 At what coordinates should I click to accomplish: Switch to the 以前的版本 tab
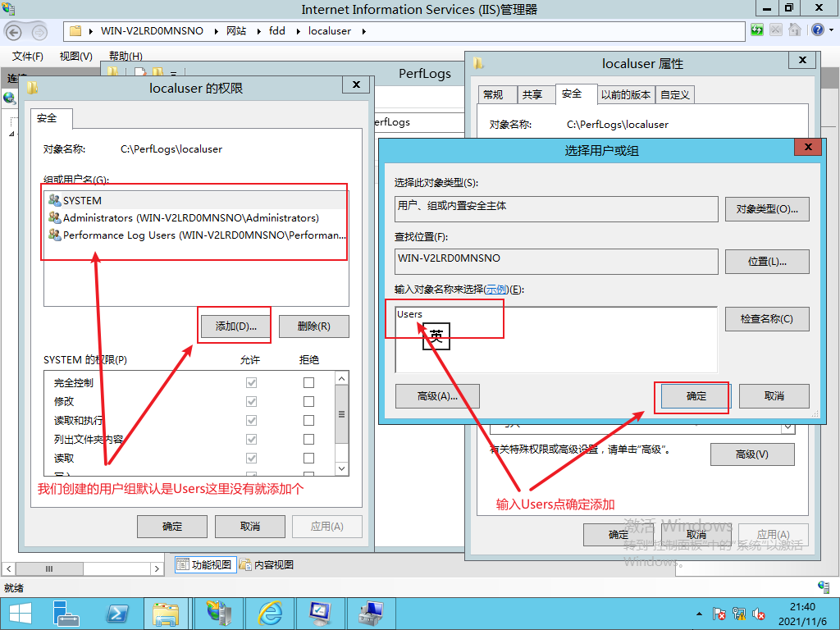click(x=625, y=95)
